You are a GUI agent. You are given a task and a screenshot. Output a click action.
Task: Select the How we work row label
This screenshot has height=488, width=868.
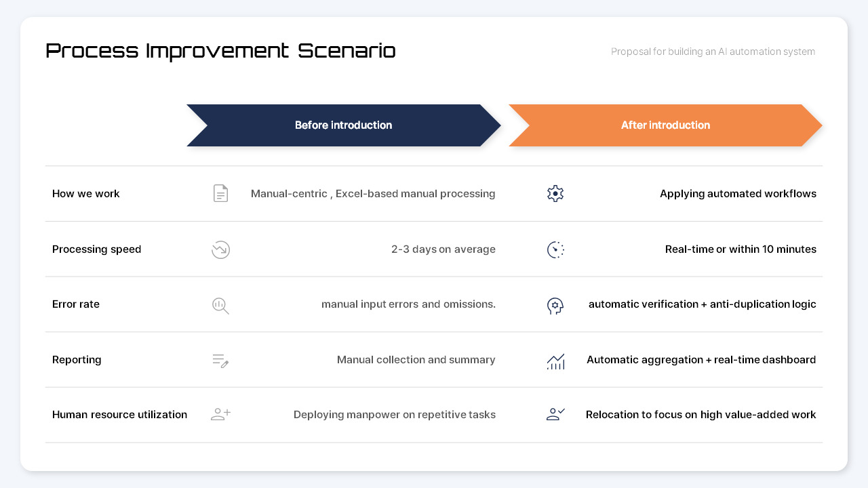tap(85, 194)
